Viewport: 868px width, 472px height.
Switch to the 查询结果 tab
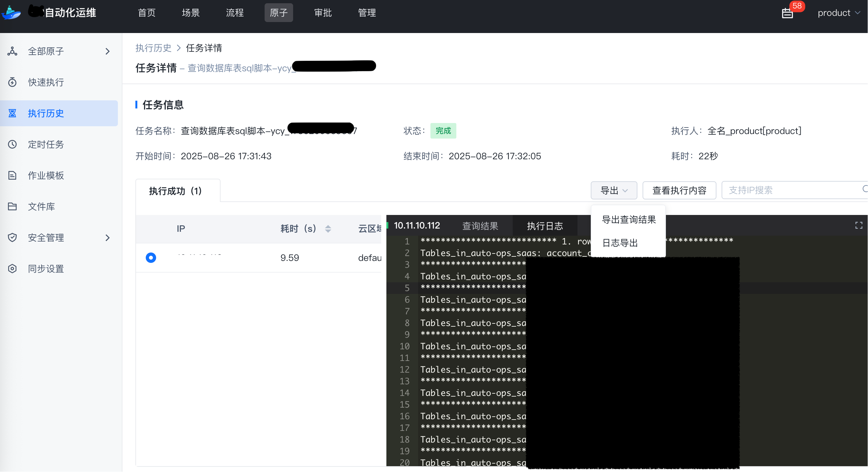(480, 226)
